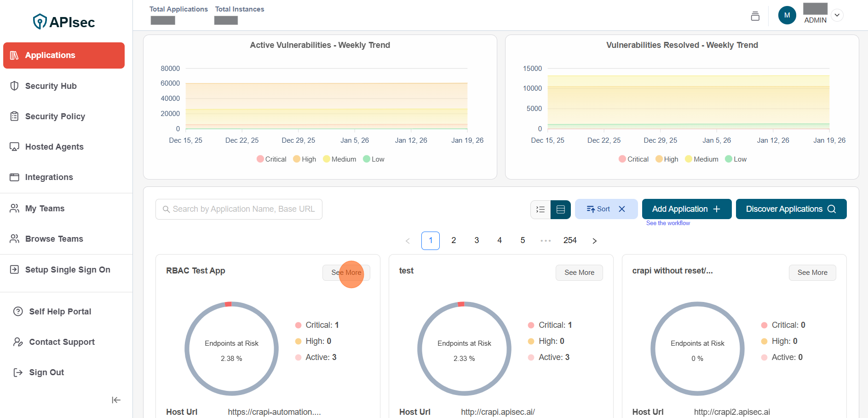Click the Sign Out arrow icon

(x=18, y=372)
